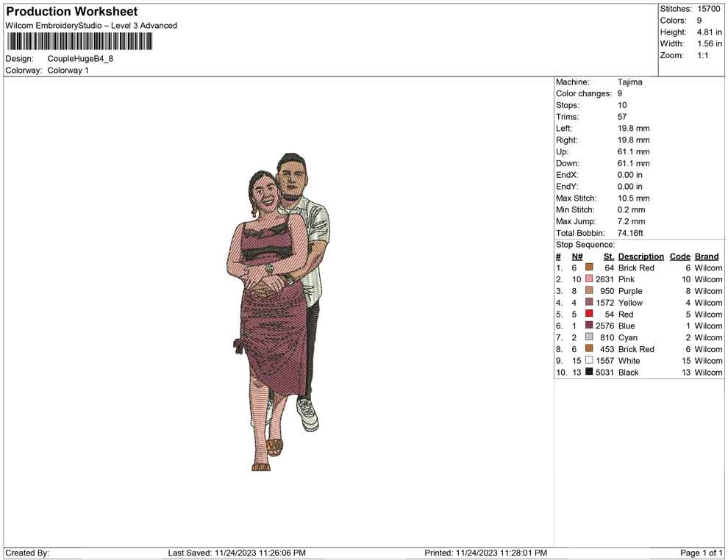Viewport: 728px width, 560px height.
Task: Click the 'Last Saved: 11/24/2023 11:26:06 PM' text
Action: (237, 553)
